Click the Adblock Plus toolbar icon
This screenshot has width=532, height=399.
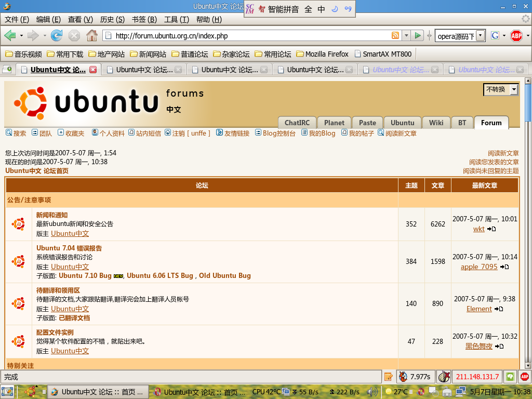point(516,35)
